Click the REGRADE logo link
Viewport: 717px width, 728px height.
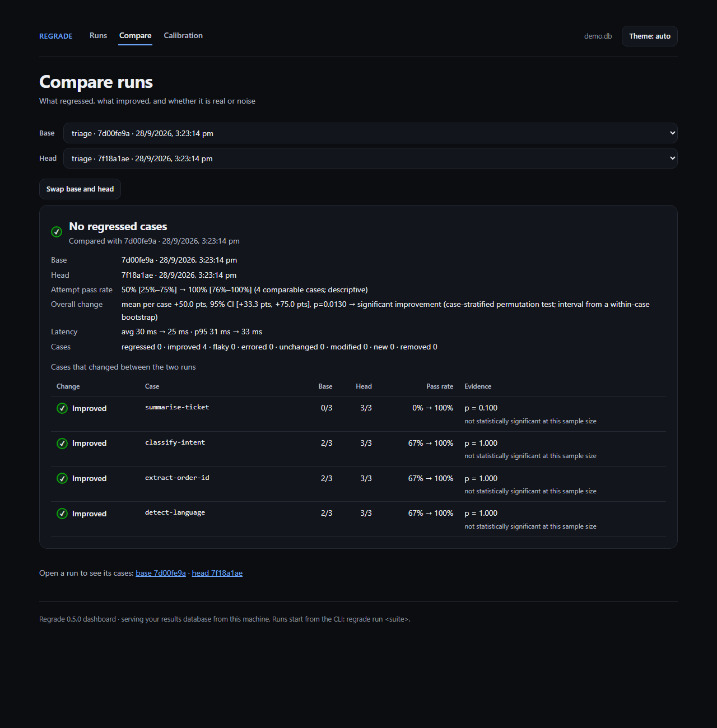pos(56,36)
